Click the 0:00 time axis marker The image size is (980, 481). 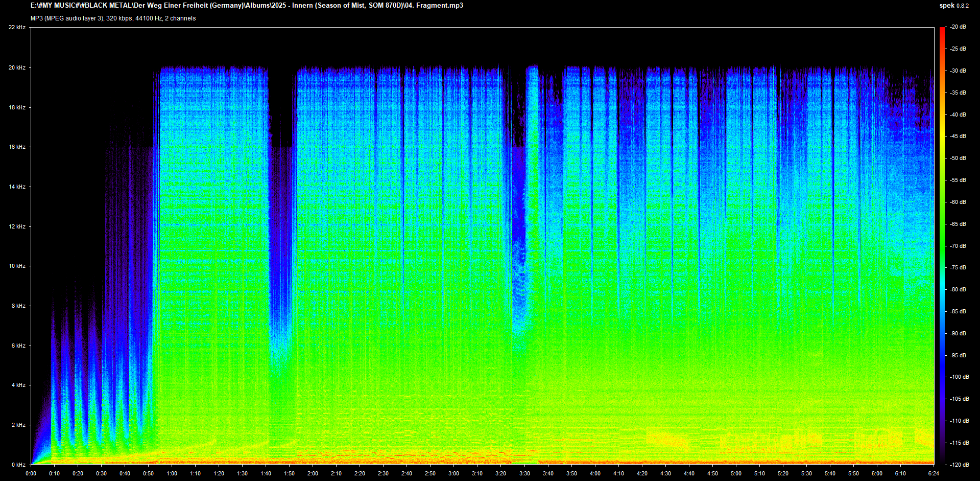tap(31, 473)
